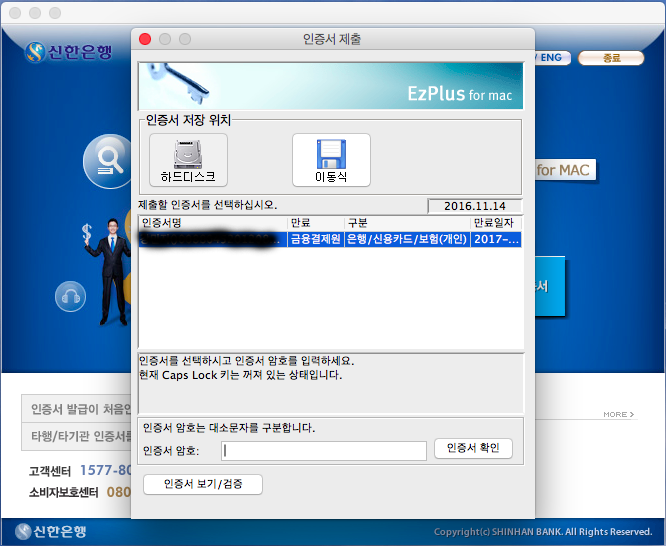Screen dimensions: 666x546
Task: Switch language with the ENG button
Action: tap(551, 57)
